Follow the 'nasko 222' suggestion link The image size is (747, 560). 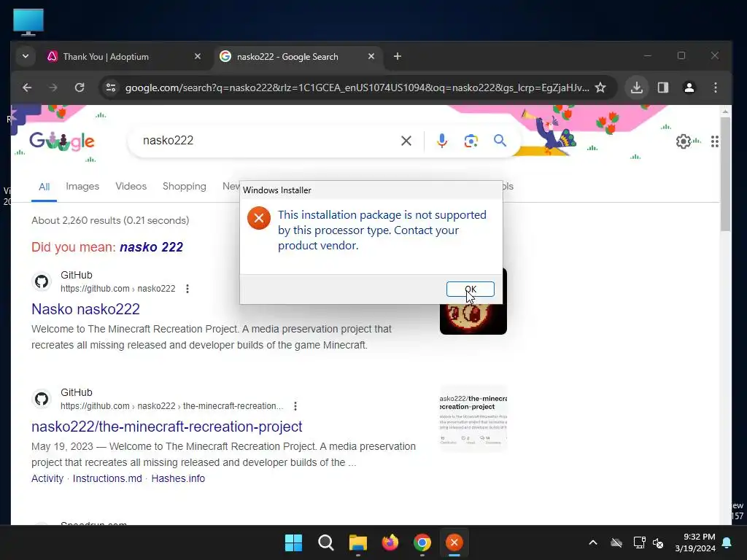[152, 247]
